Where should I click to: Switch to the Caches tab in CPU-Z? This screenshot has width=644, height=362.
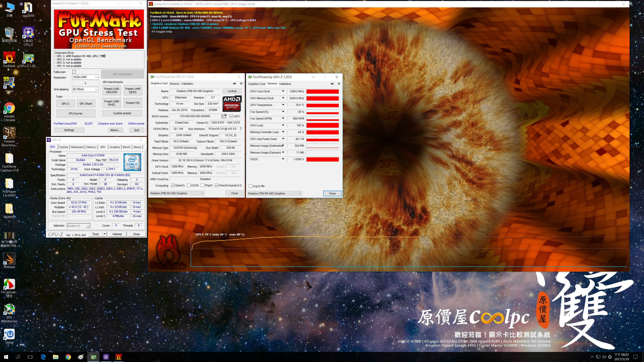[64, 147]
